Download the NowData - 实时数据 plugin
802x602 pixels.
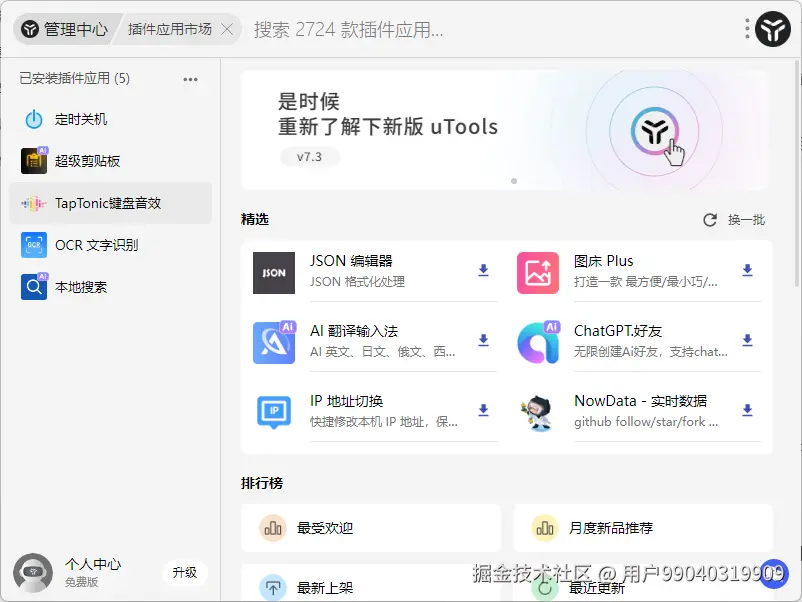747,410
